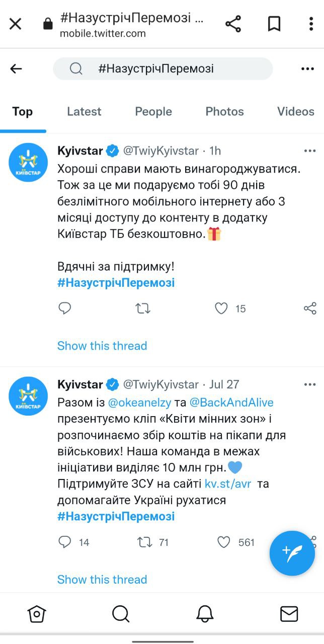This screenshot has height=644, width=324.
Task: Go back using the left arrow
Action: point(16,69)
